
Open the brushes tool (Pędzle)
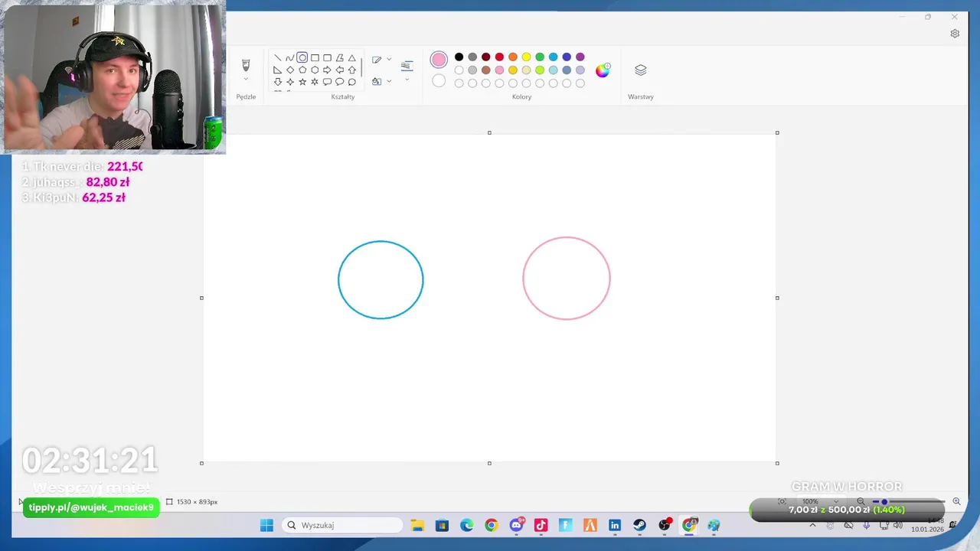(x=246, y=65)
